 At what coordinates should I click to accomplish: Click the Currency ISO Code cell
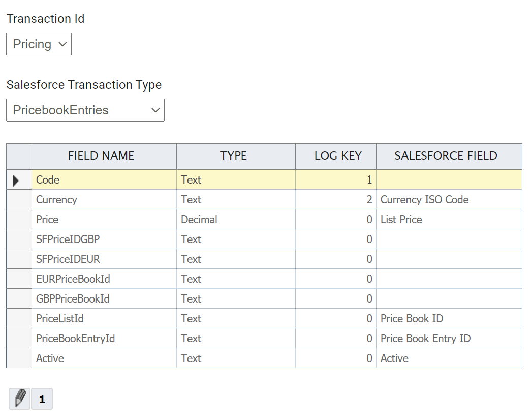(x=424, y=200)
